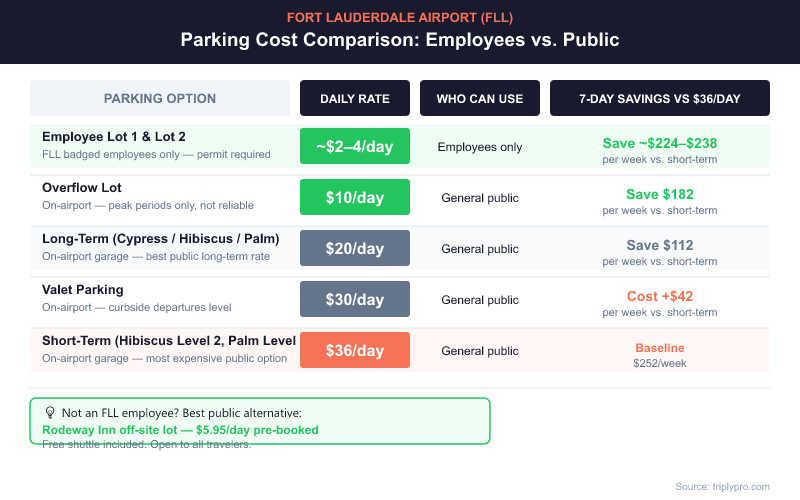Viewport: 800px width, 500px height.
Task: Click the Save $182 savings text
Action: 660,194
